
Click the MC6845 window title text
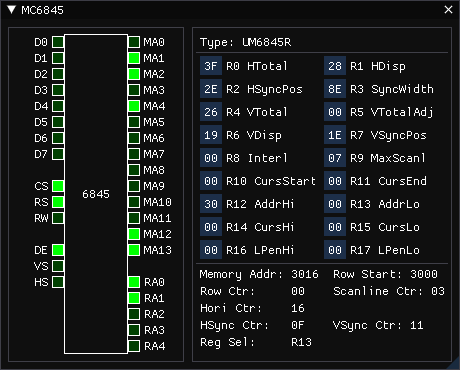click(42, 10)
